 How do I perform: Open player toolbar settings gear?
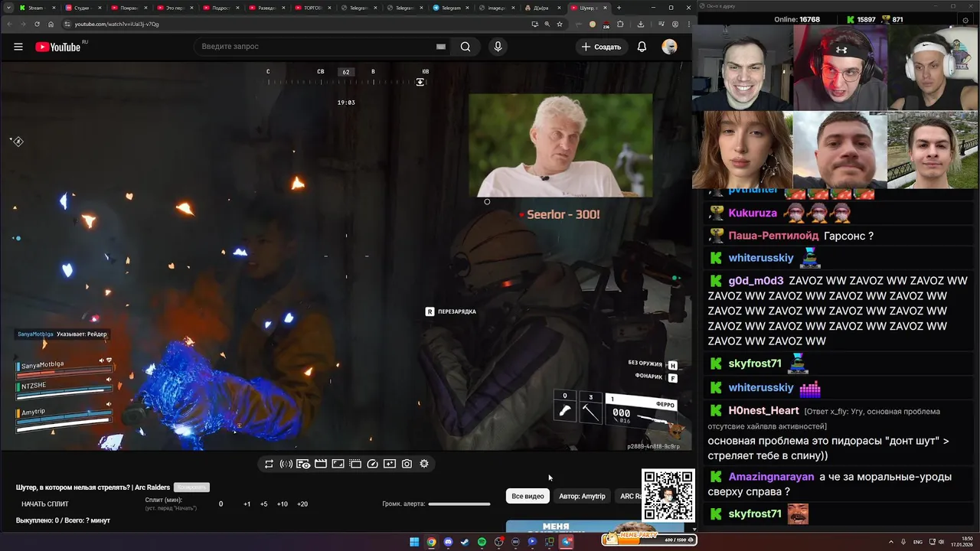(x=424, y=464)
